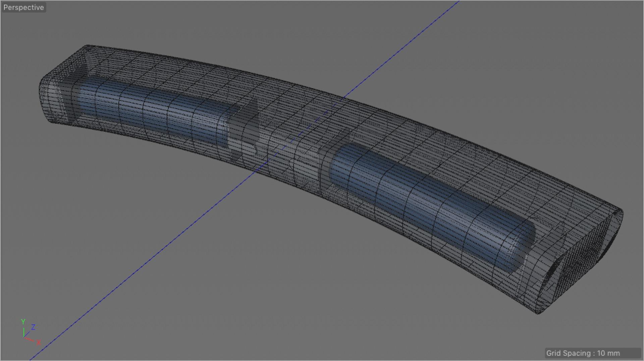The height and width of the screenshot is (361, 644).
Task: Click the Grid Spacing : 10 mm readout
Action: click(x=593, y=353)
